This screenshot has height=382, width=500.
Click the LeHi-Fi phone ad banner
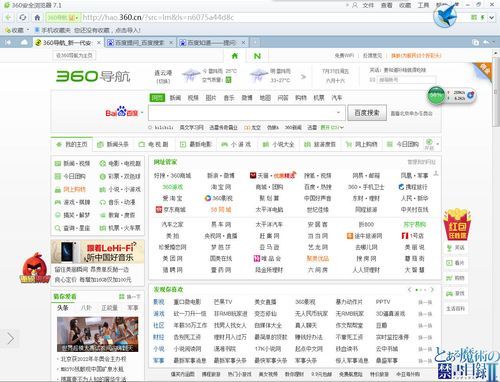click(98, 252)
